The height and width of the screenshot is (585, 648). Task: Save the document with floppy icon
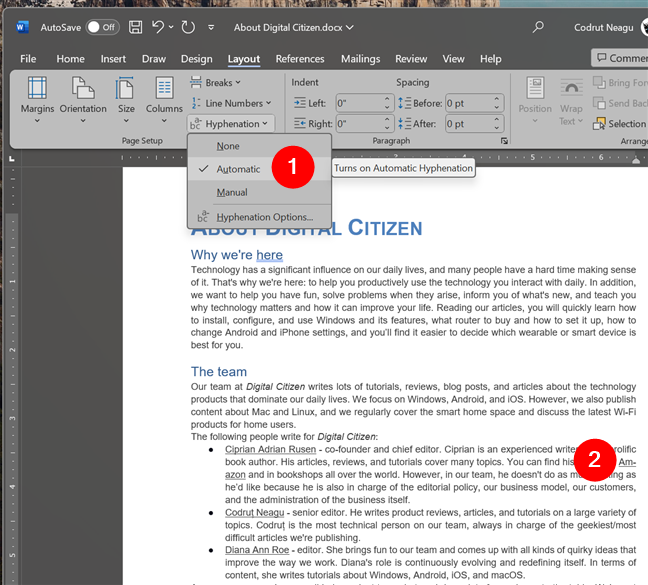tap(136, 28)
